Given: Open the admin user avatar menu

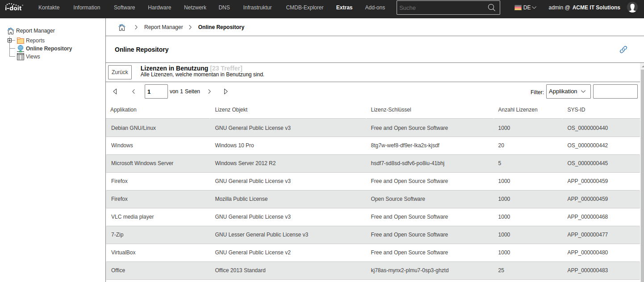Looking at the screenshot, I should [x=632, y=8].
